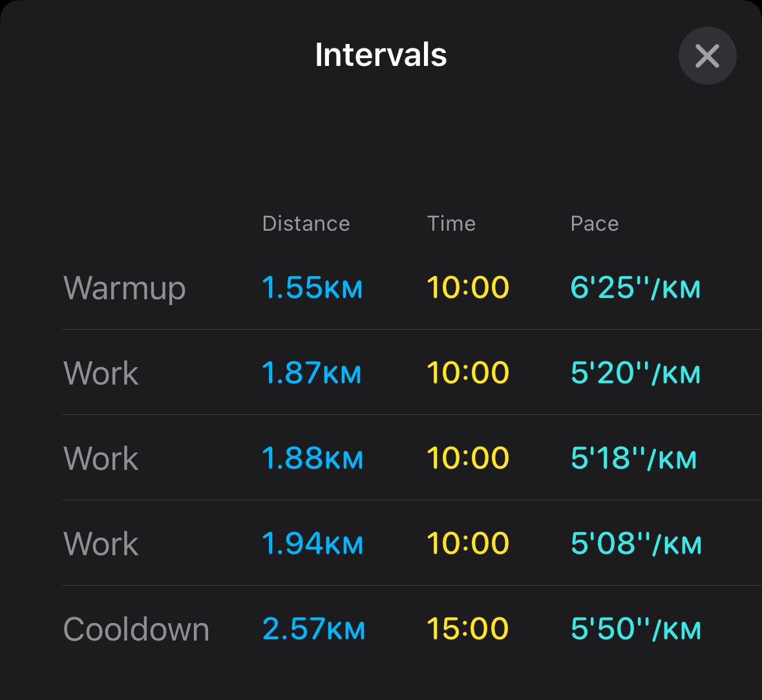Screen dimensions: 762x700
Task: Tap the Work distance 1.88км
Action: (312, 458)
